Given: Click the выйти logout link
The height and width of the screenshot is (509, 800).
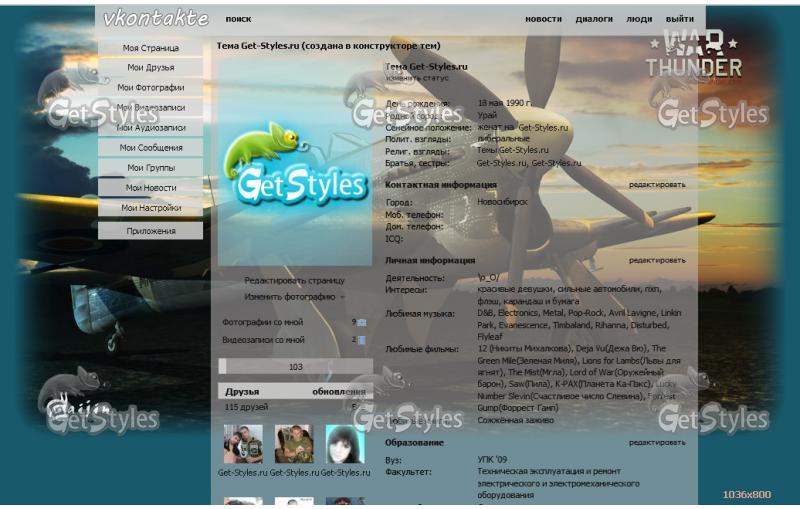Looking at the screenshot, I should point(680,19).
